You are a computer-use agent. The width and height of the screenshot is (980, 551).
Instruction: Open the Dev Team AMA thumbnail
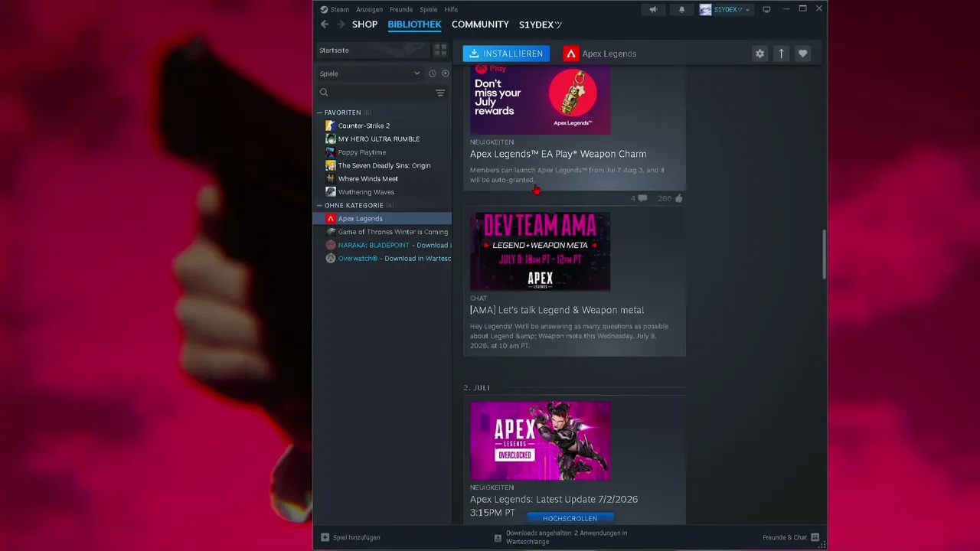[x=541, y=252]
